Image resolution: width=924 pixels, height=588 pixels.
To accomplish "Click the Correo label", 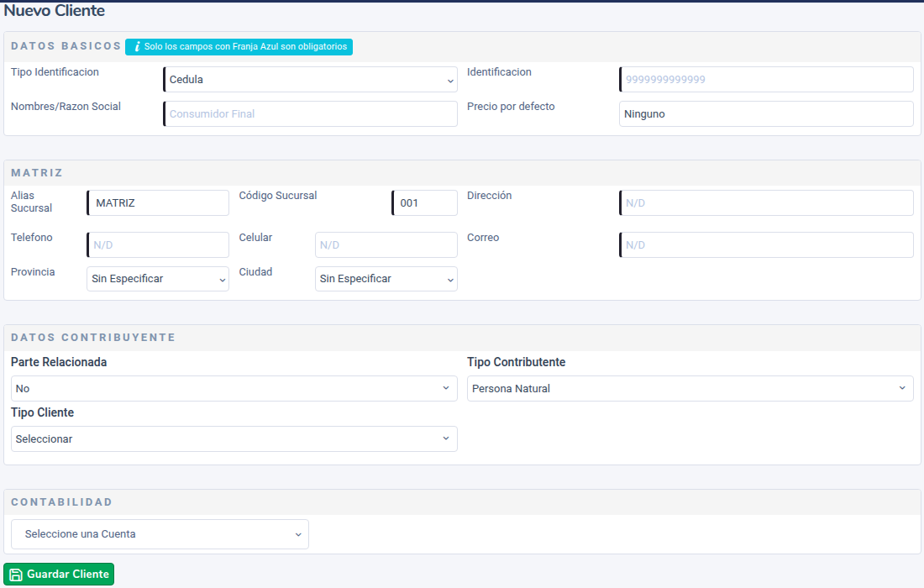I will pyautogui.click(x=483, y=238).
